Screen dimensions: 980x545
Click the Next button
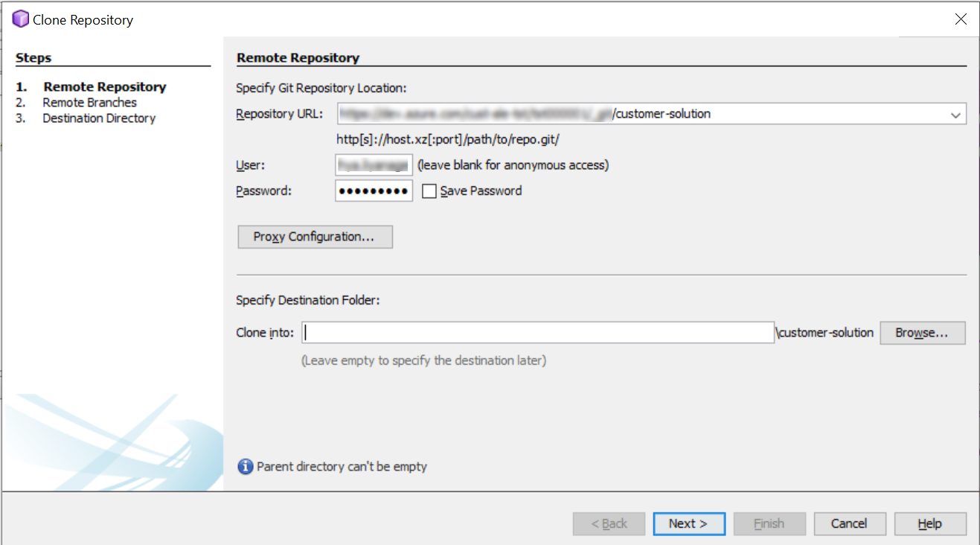coord(687,523)
